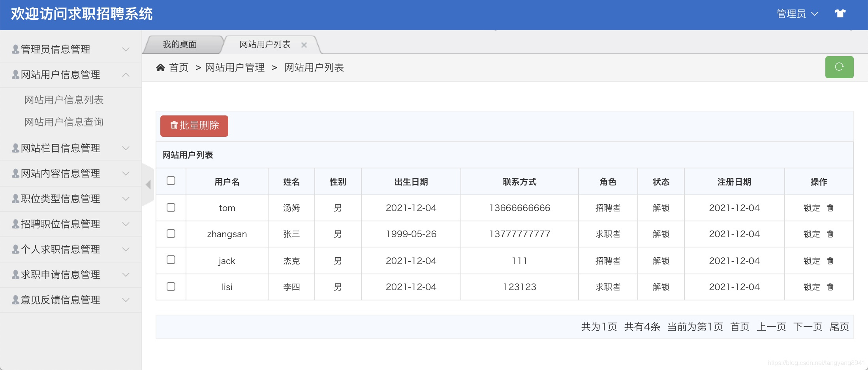Click the delete trash icon for user lisi

click(x=830, y=287)
